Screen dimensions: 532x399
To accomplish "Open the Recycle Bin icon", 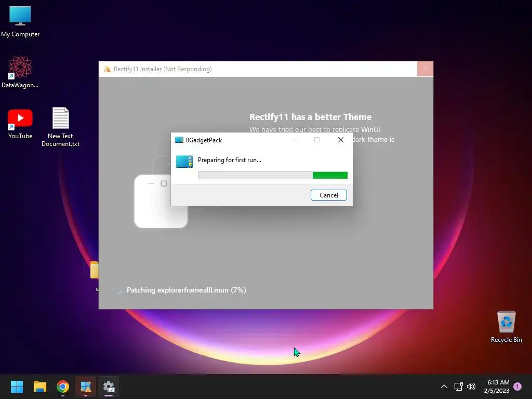I will [506, 326].
